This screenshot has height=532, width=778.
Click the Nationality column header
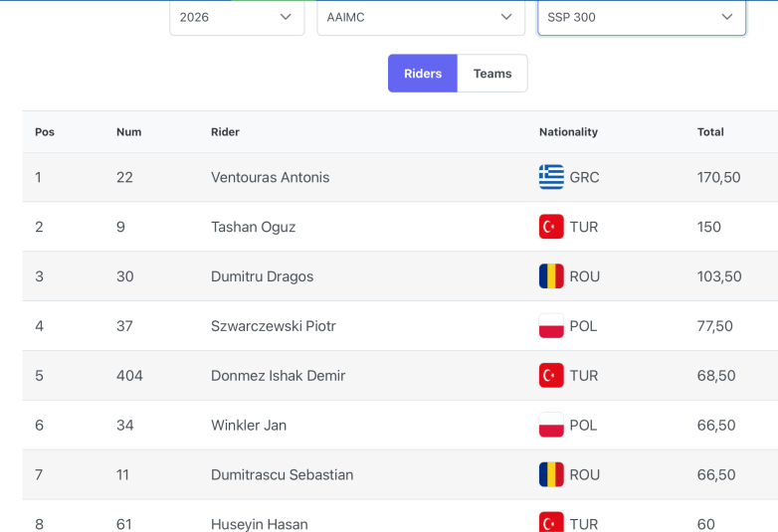pyautogui.click(x=568, y=132)
